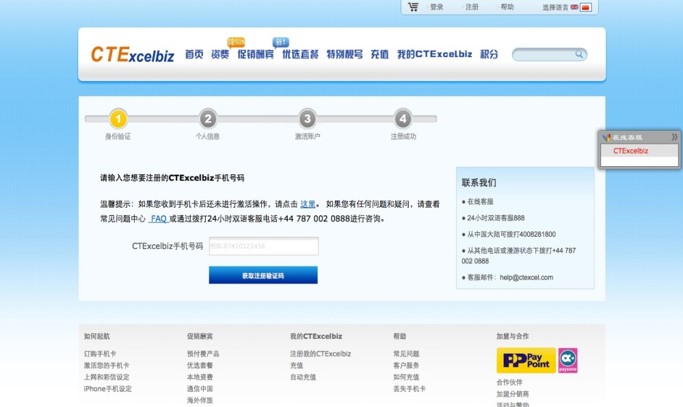The width and height of the screenshot is (683, 407).
Task: Select step 1 身份验证 marker
Action: [x=118, y=119]
